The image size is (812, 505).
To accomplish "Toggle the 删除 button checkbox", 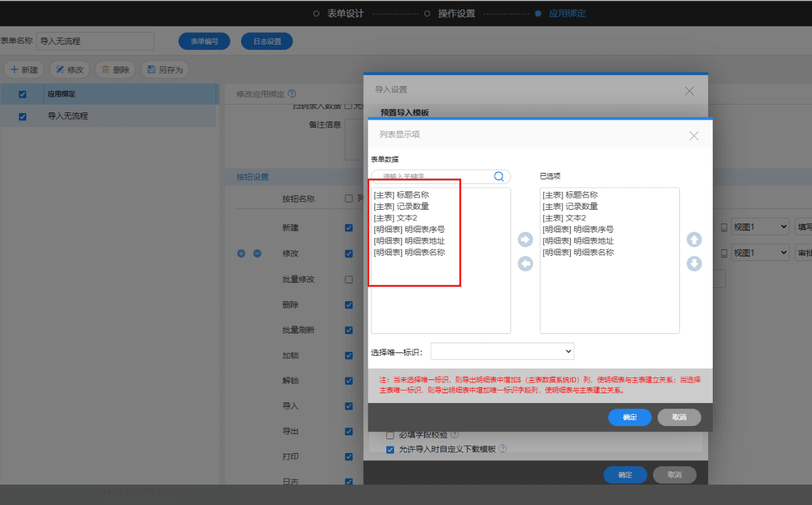I will pyautogui.click(x=349, y=304).
